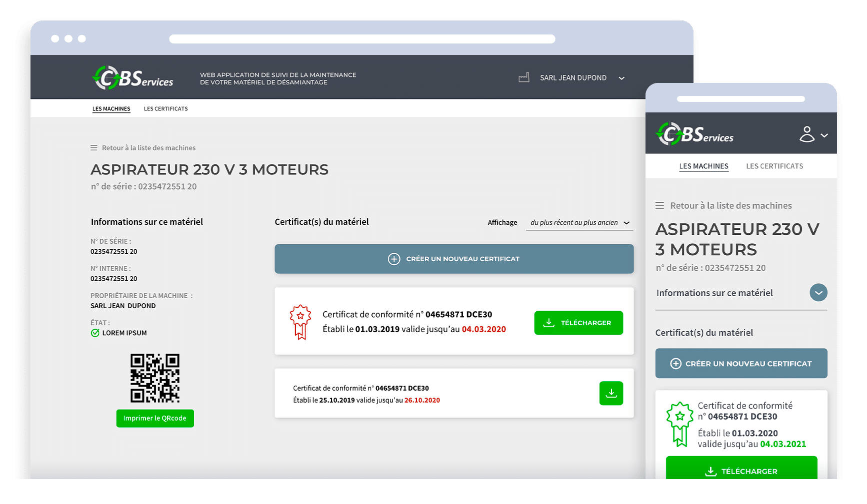Click mobile CRÉER UN NOUVEAU CERTIFICAT button
This screenshot has height=504, width=867.
[741, 363]
